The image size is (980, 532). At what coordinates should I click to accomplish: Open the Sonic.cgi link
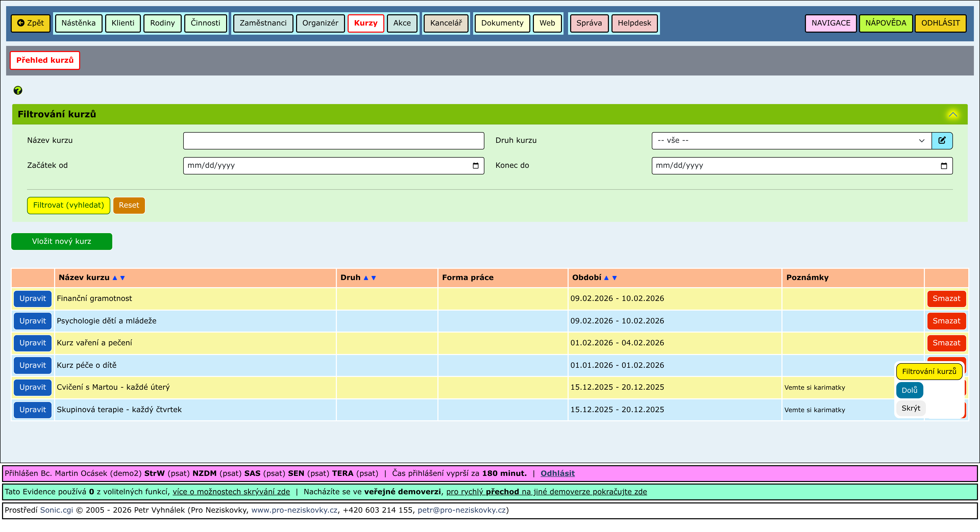[x=56, y=511]
